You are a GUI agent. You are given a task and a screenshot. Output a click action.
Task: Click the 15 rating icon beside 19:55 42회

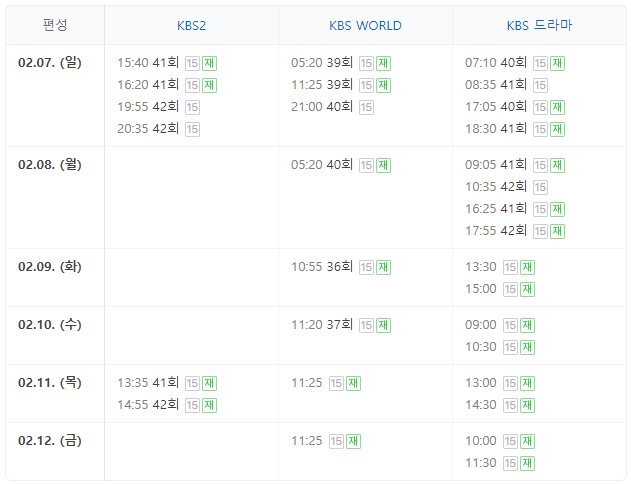point(192,107)
